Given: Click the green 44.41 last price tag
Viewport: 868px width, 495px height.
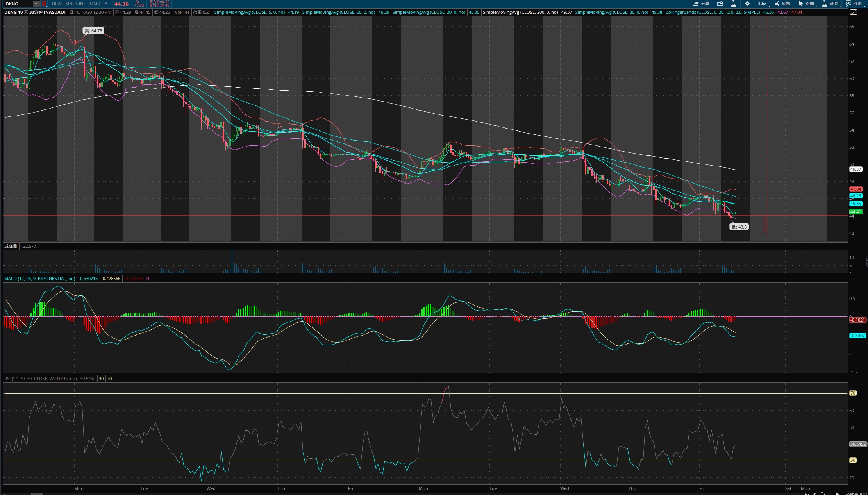Looking at the screenshot, I should (x=855, y=212).
